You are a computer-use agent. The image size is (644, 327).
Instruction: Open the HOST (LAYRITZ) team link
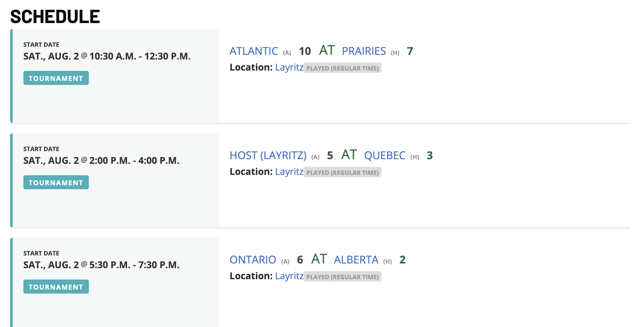[x=268, y=155]
